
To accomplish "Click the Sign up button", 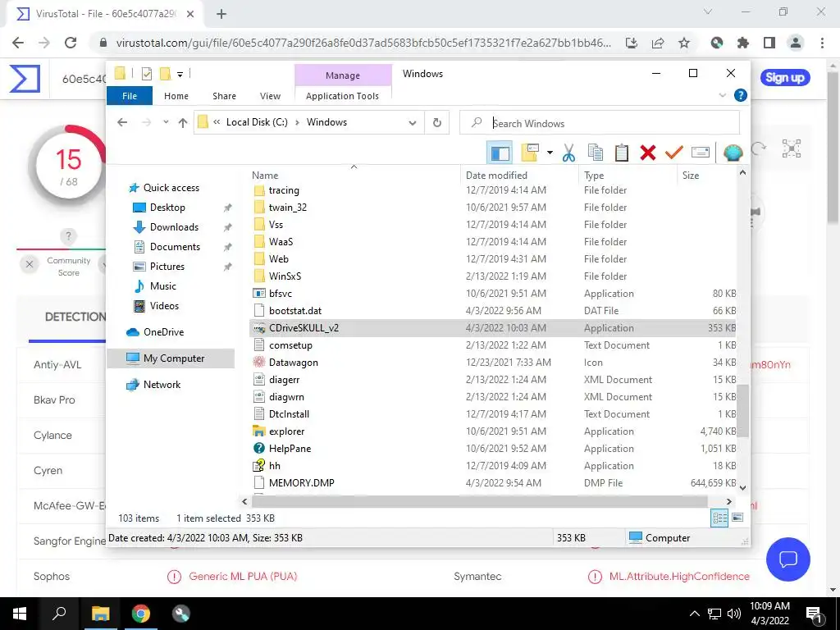I will pos(785,78).
